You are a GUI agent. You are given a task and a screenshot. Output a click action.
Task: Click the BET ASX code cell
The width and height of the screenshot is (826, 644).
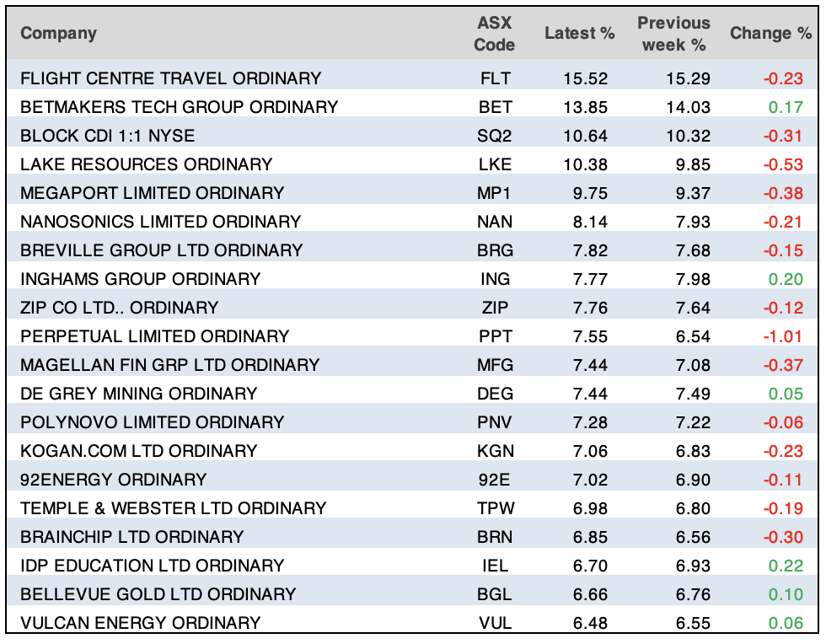[x=494, y=107]
